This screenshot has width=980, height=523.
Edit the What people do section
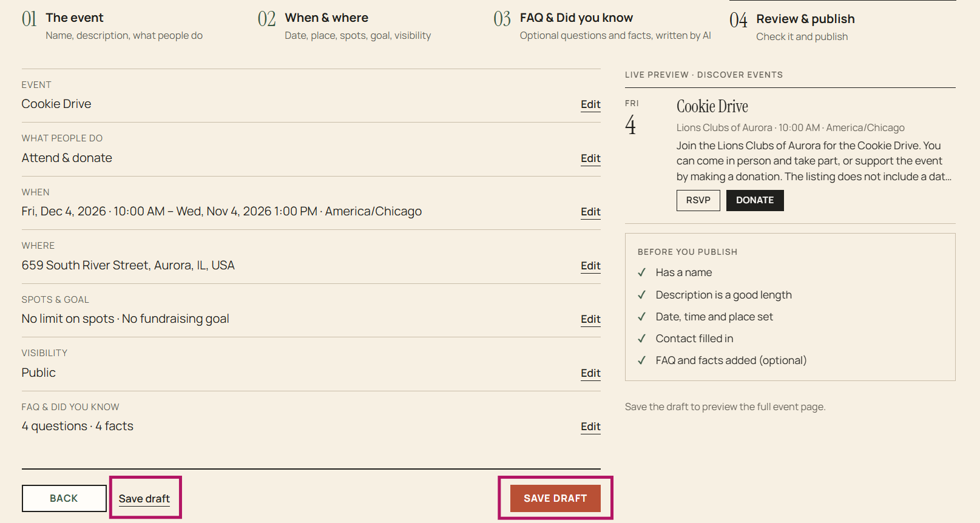(x=590, y=158)
